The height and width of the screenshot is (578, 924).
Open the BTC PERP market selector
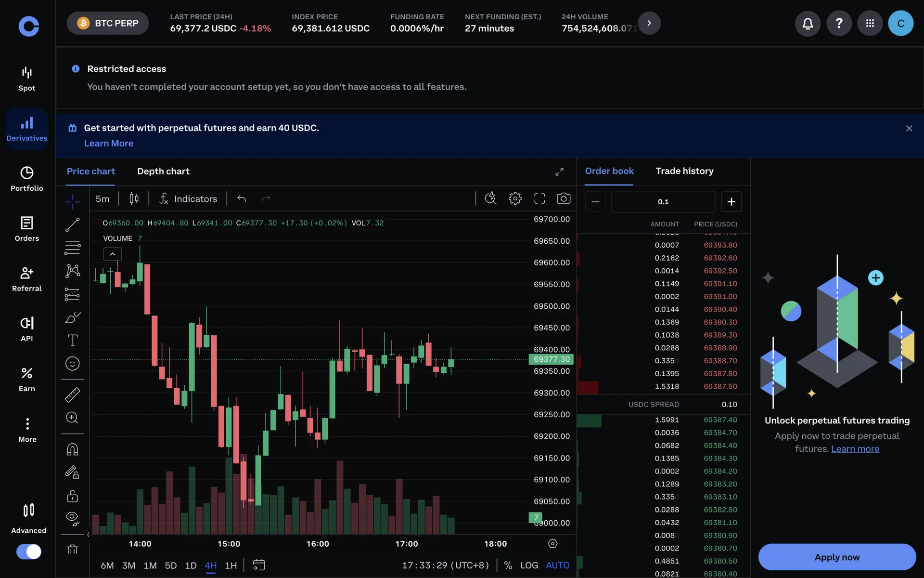[108, 23]
